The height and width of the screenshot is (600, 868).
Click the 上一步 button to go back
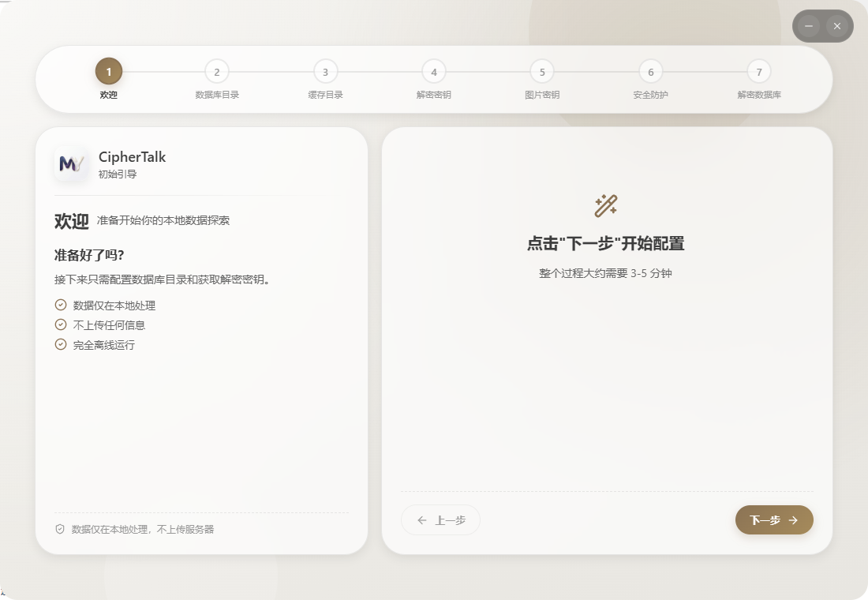pyautogui.click(x=440, y=520)
